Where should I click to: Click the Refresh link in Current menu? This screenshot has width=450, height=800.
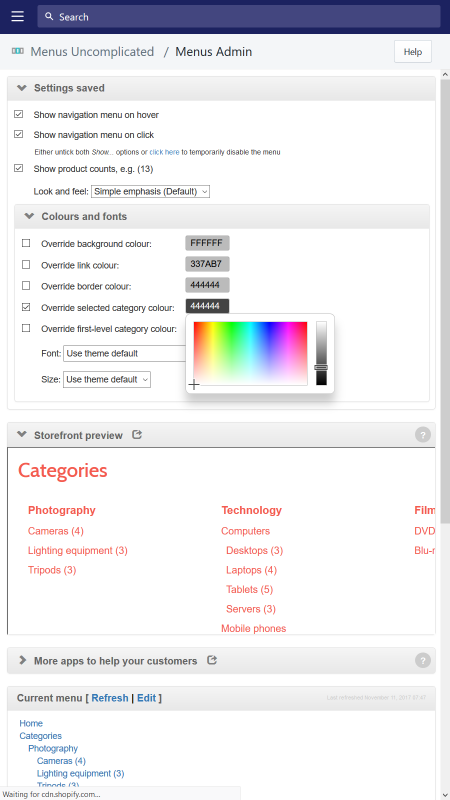coord(110,698)
